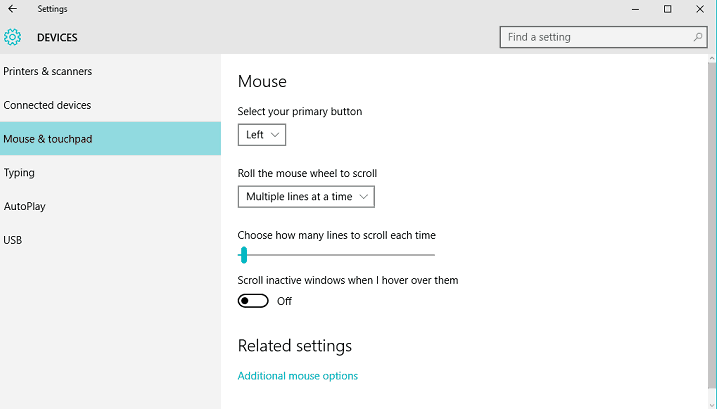
Task: Switch to Typing settings
Action: [x=19, y=173]
